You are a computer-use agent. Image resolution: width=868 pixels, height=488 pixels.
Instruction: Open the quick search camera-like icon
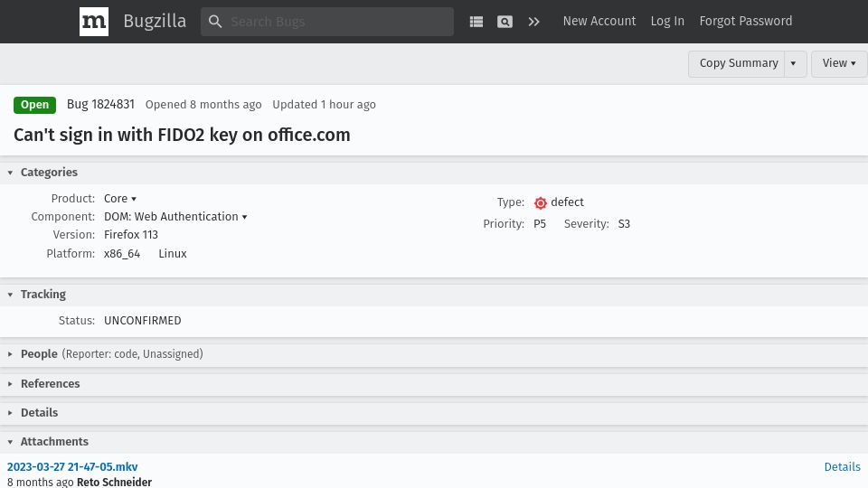505,22
